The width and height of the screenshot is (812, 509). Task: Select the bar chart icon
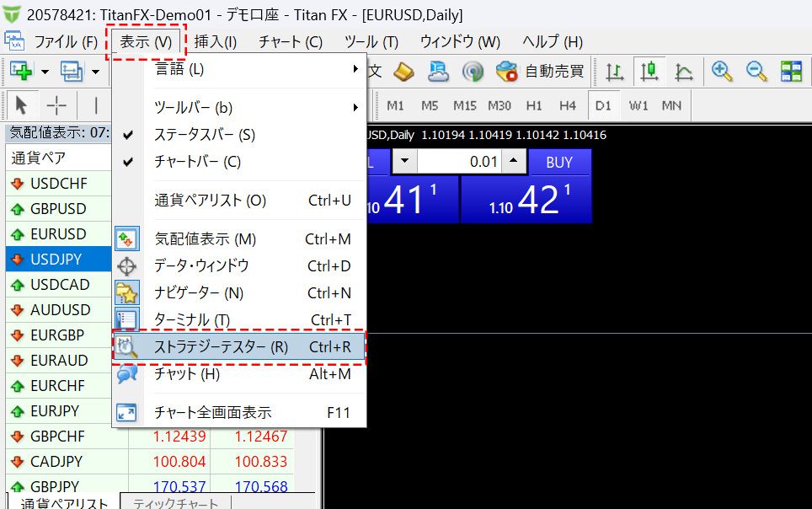(615, 72)
